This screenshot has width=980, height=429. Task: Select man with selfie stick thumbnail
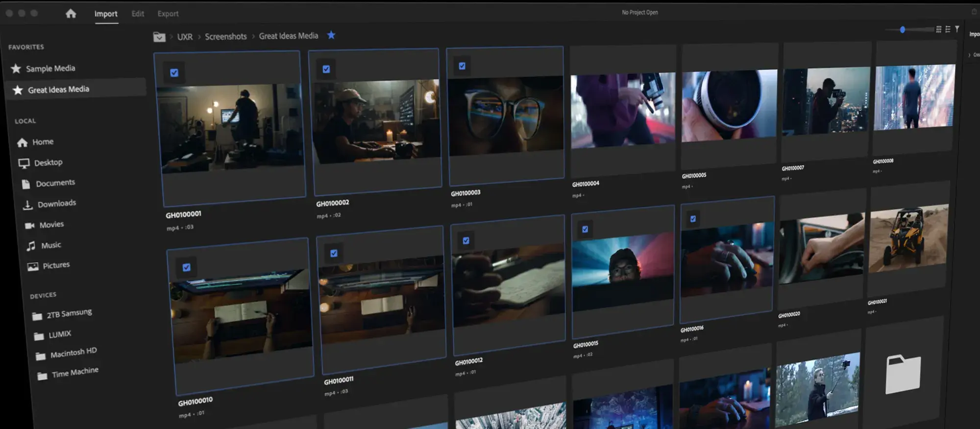[818, 390]
